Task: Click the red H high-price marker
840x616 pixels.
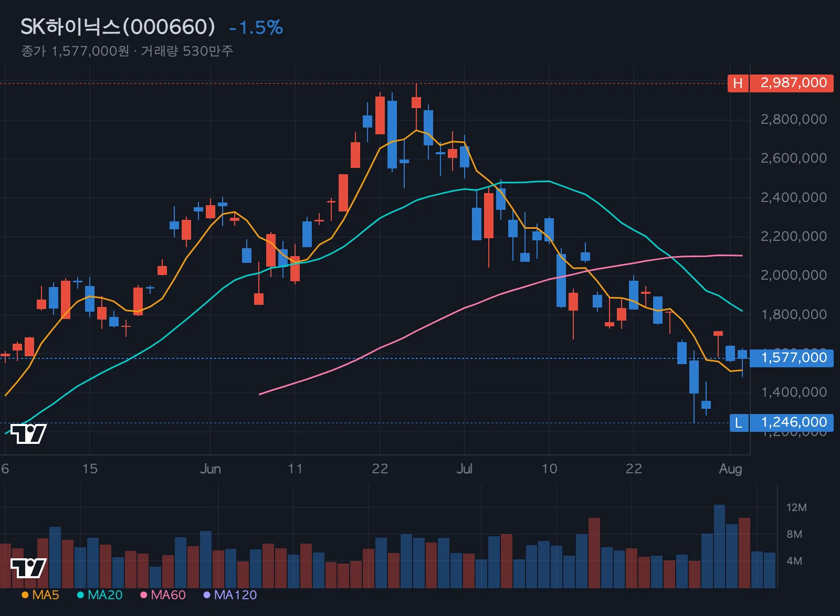Action: 738,83
